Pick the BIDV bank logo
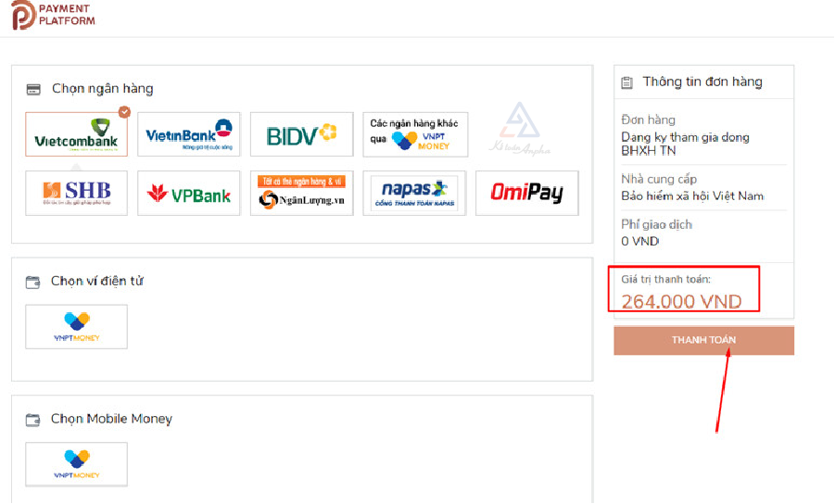The height and width of the screenshot is (504, 835). click(x=301, y=135)
